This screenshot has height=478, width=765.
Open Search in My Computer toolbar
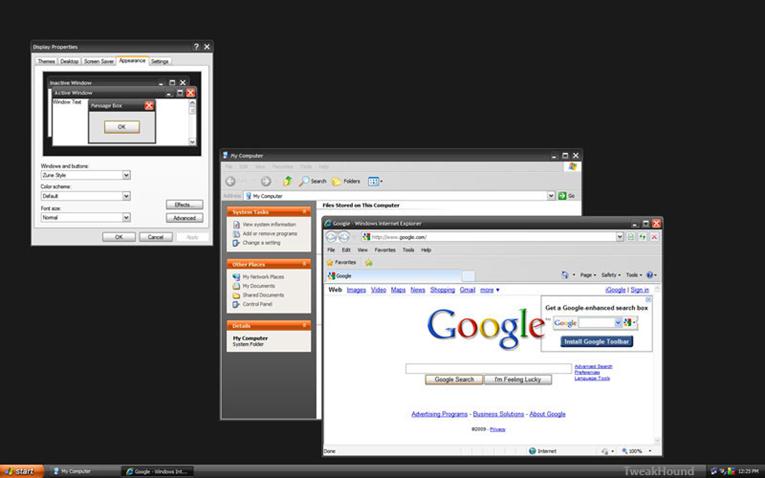(312, 181)
